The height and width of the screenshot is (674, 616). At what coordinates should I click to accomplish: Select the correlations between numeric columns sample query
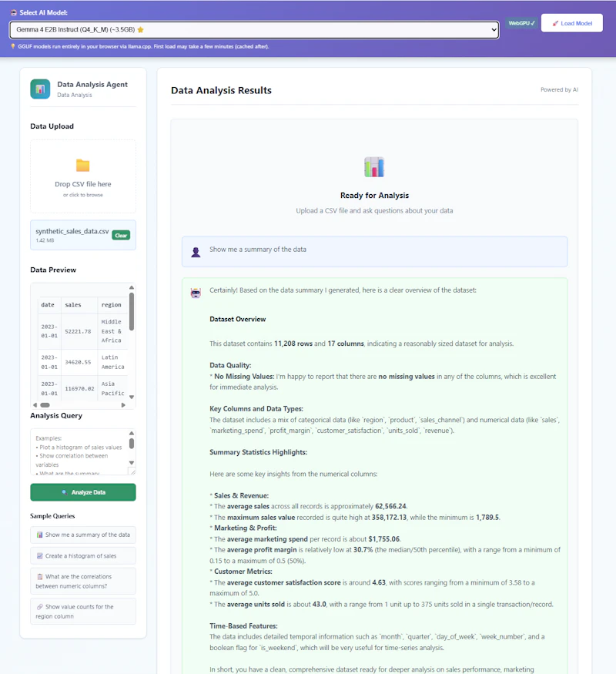[83, 581]
